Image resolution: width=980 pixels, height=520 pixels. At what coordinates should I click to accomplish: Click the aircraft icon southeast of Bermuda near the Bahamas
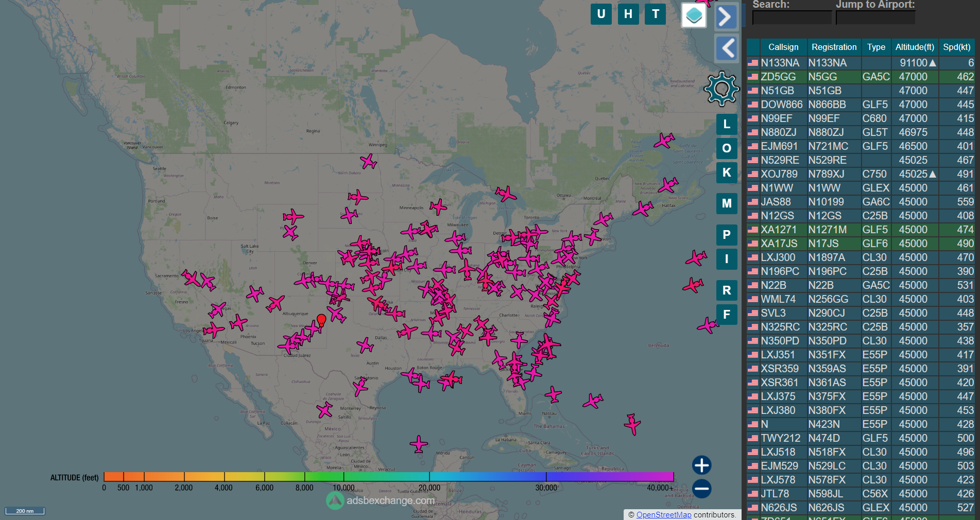tap(632, 424)
